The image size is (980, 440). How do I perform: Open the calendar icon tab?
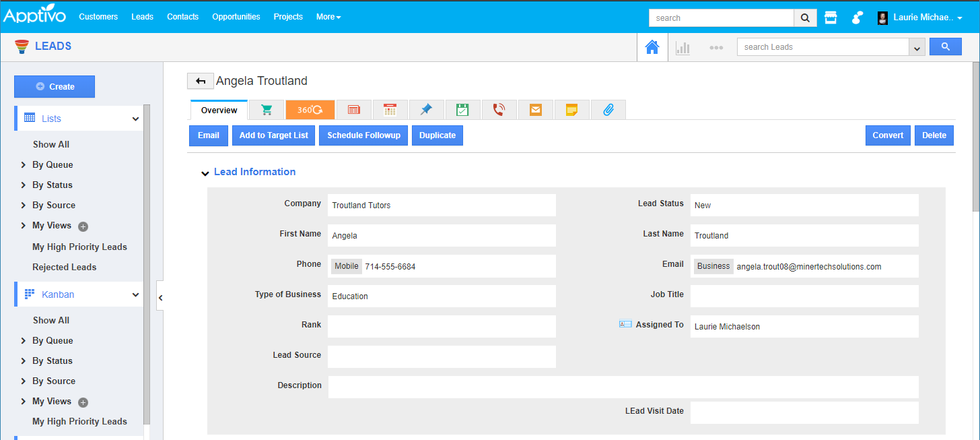(390, 109)
